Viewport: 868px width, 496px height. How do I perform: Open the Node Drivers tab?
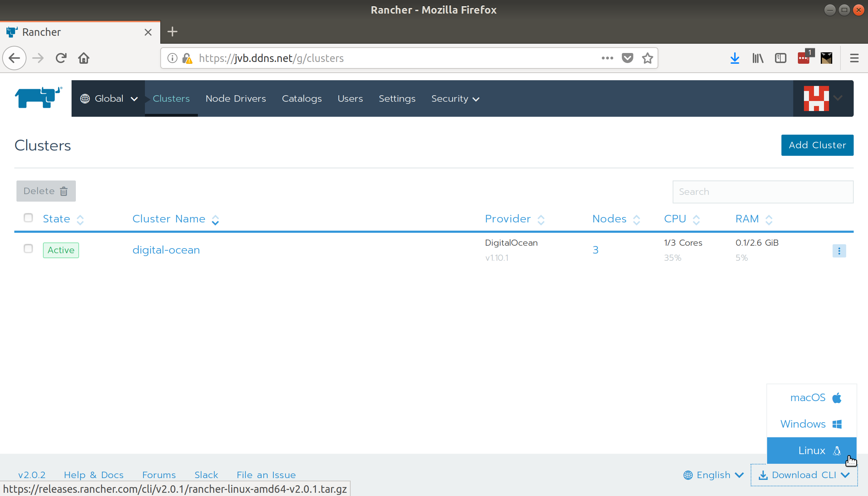coord(235,98)
